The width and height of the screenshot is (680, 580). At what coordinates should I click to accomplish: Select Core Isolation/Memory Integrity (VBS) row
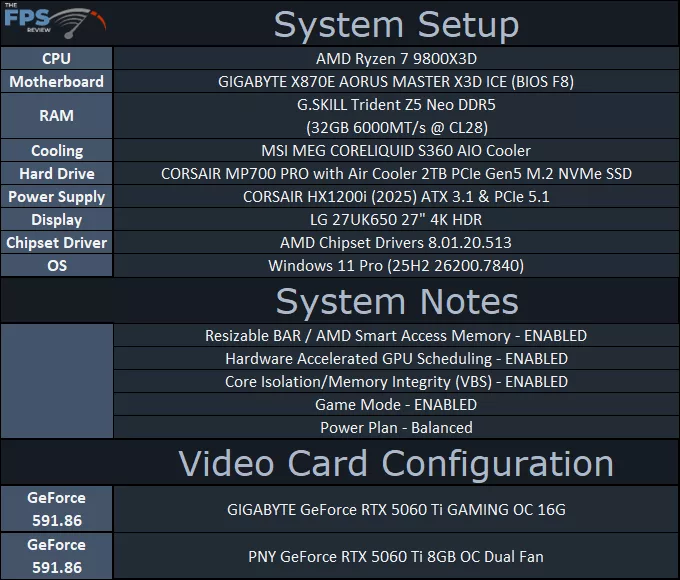[x=396, y=382]
